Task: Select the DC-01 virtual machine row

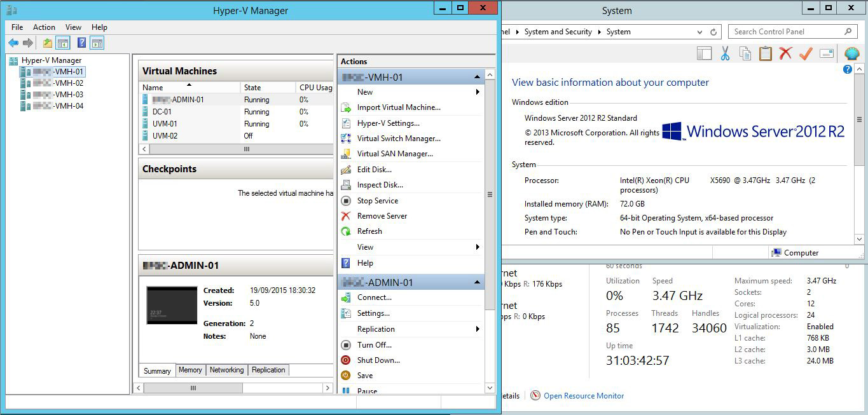Action: point(236,112)
